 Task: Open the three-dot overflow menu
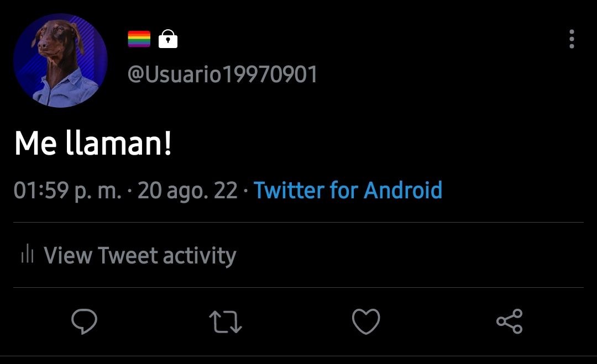tap(572, 39)
